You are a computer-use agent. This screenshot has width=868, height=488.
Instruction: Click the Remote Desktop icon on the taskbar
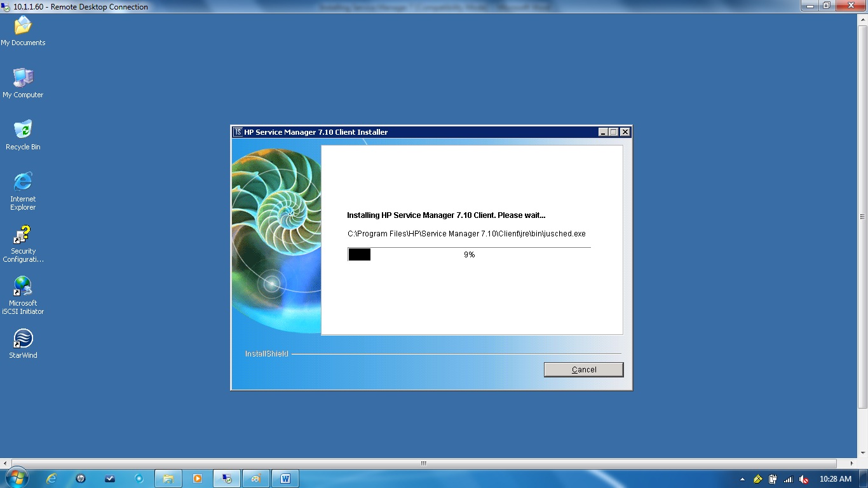point(226,478)
